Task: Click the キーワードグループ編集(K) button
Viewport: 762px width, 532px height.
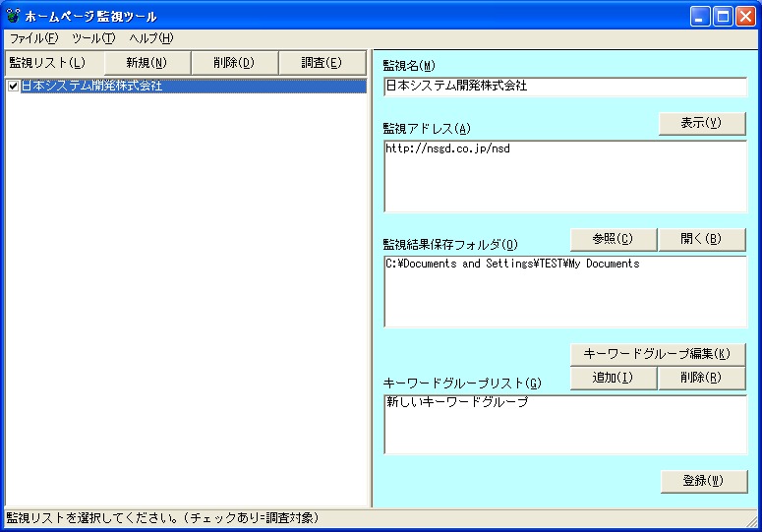Action: coord(658,354)
